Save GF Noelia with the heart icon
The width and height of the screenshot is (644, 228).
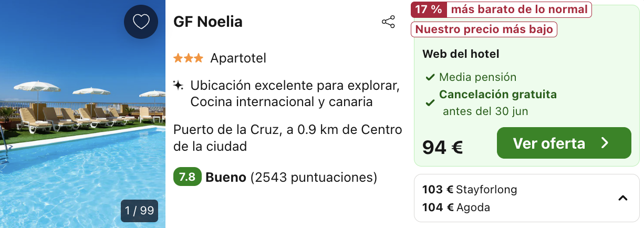click(141, 22)
